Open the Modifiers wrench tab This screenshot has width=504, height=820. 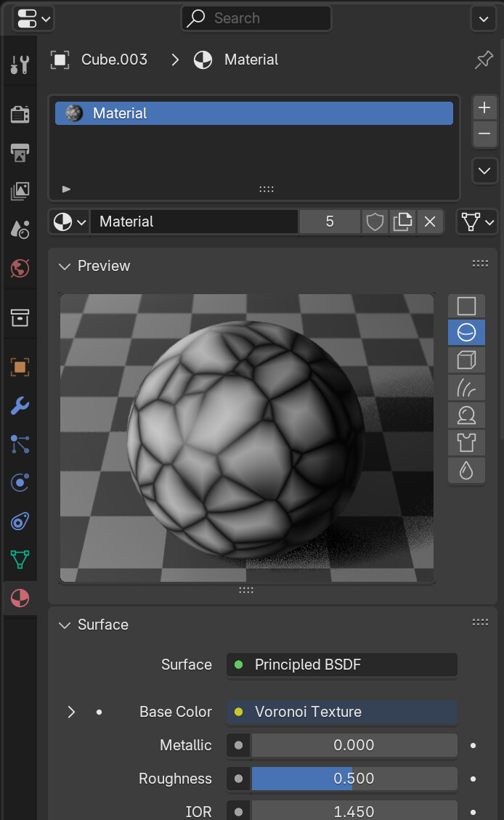tap(20, 405)
